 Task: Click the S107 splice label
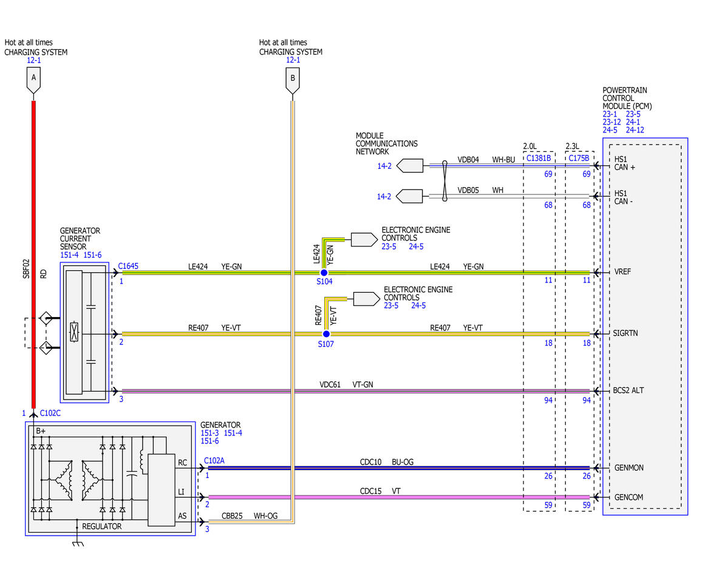(x=326, y=344)
